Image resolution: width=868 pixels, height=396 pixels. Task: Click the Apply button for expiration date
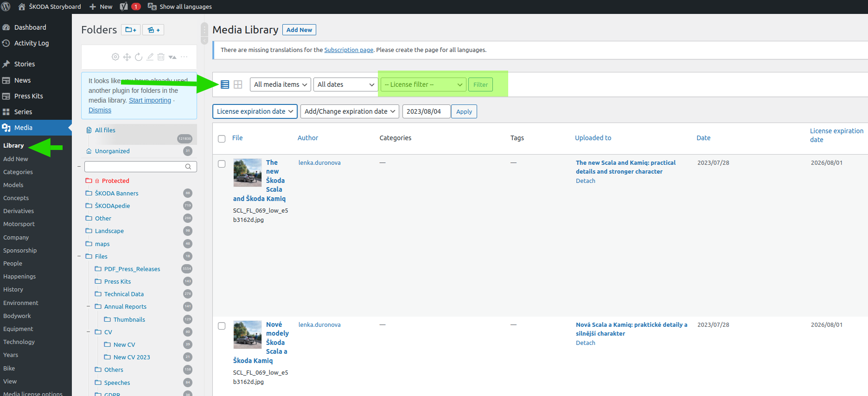pos(464,111)
